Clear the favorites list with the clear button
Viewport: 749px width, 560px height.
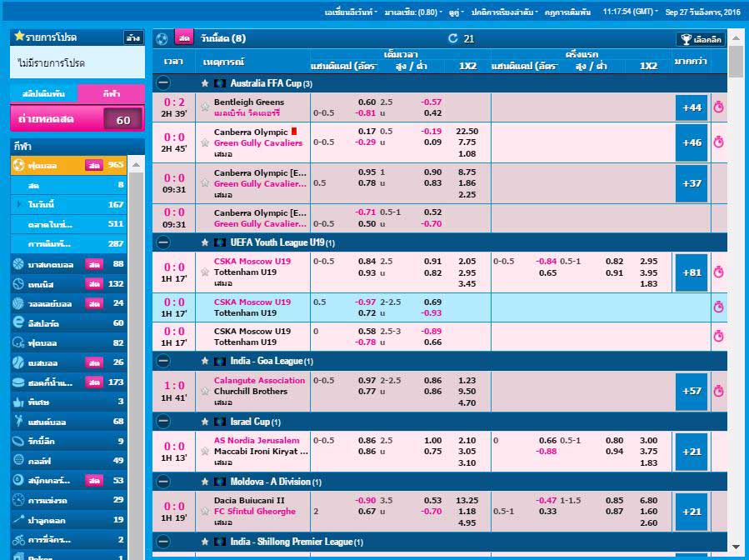(132, 37)
